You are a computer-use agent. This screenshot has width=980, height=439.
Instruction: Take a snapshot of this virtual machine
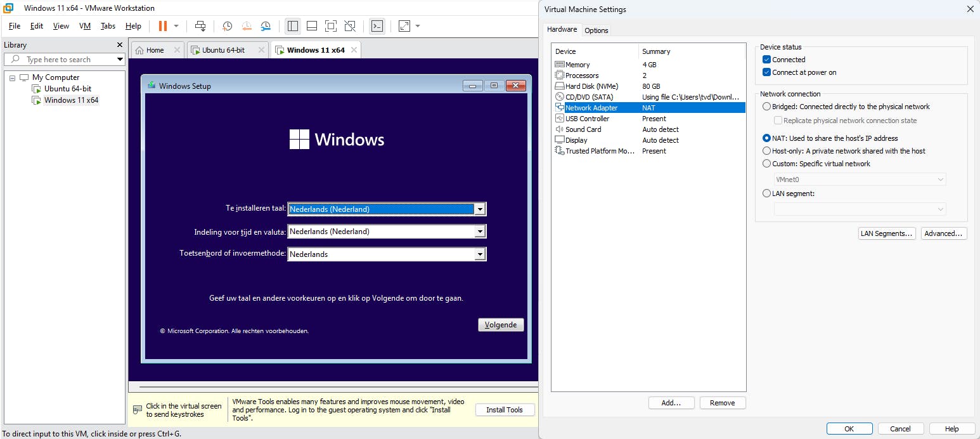[x=227, y=26]
